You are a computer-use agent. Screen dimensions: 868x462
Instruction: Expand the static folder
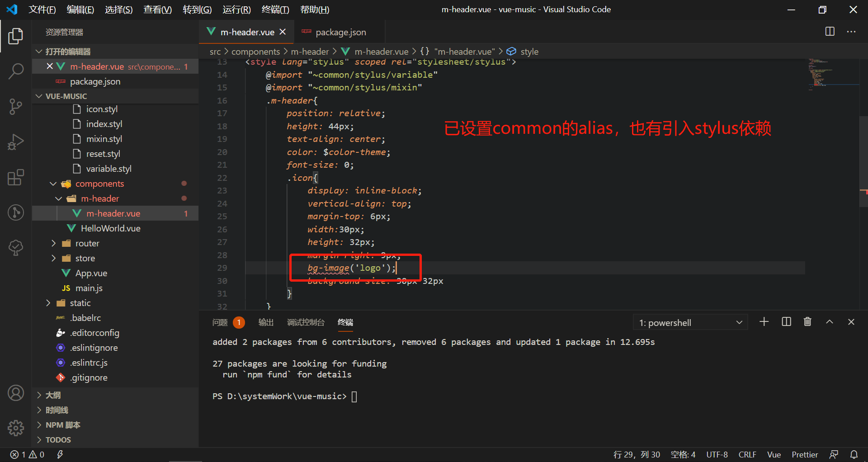click(x=48, y=303)
